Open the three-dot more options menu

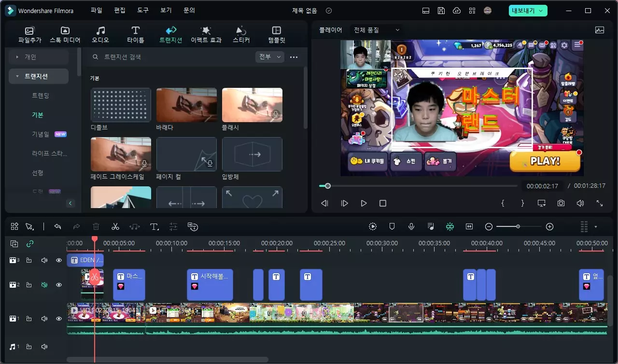[294, 57]
